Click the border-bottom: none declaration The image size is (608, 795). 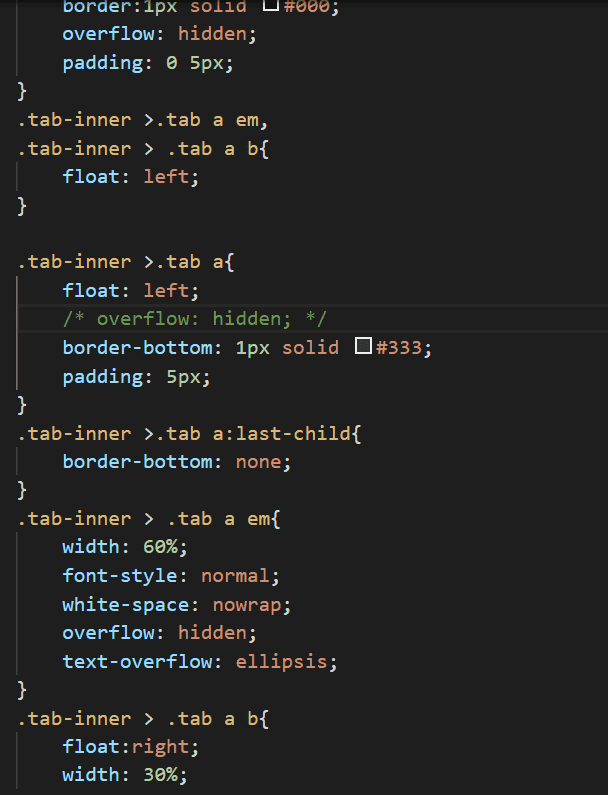(176, 462)
